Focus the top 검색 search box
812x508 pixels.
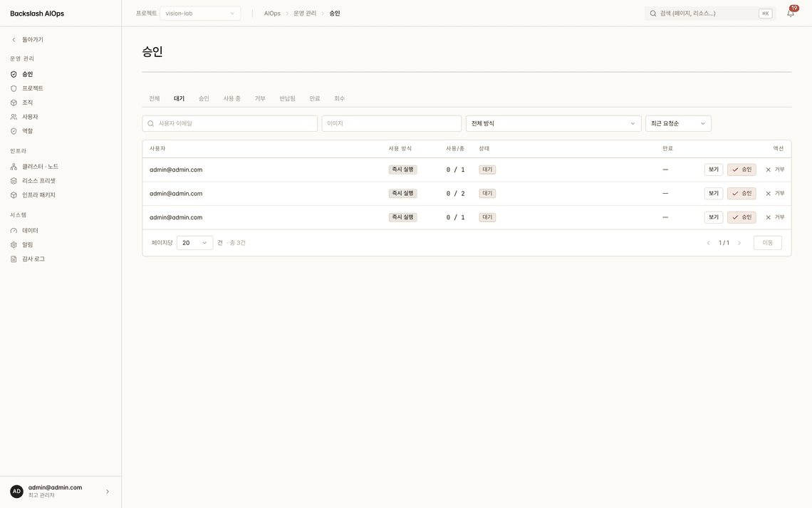coord(710,14)
